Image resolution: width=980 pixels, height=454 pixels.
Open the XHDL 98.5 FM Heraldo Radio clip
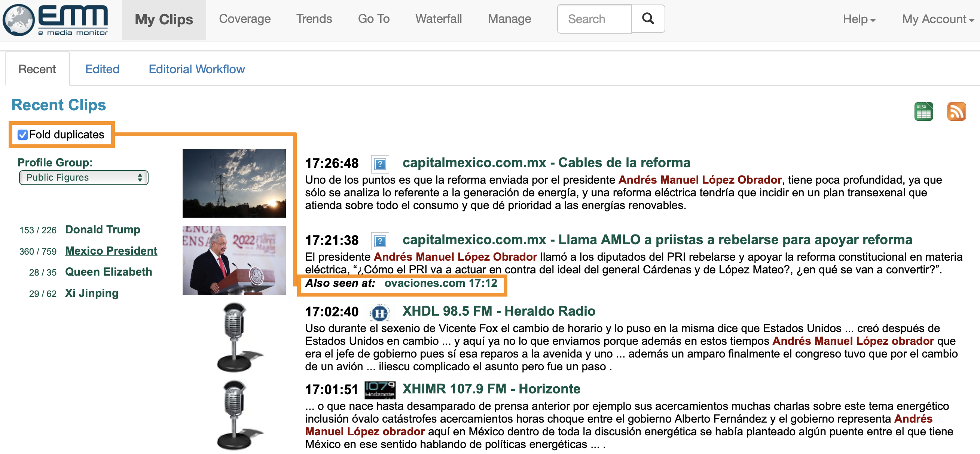pyautogui.click(x=499, y=312)
